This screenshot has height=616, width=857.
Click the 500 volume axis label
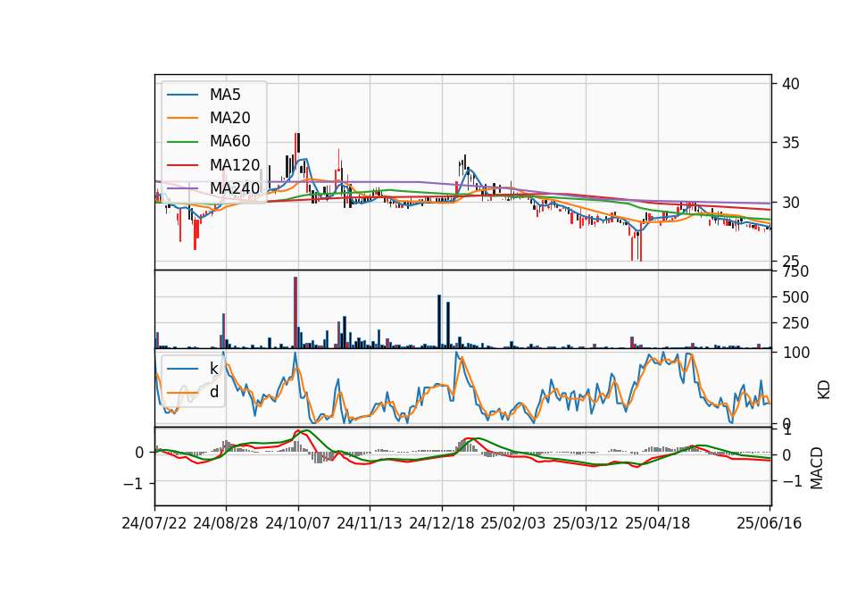(x=795, y=297)
